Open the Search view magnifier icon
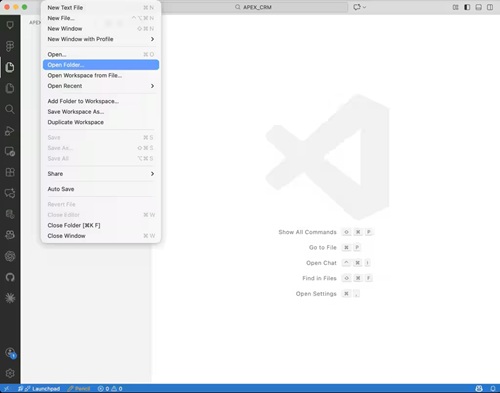 10,109
